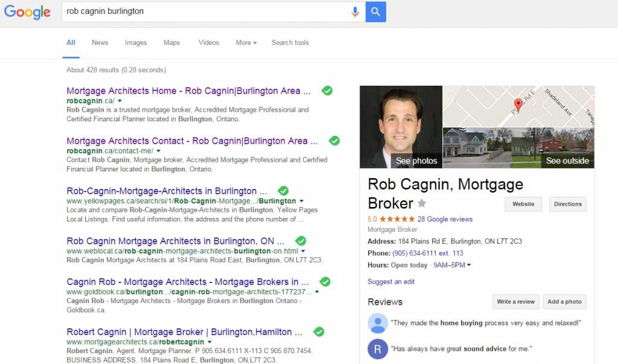
Task: Expand arrow next to robcagnin.ca/contact-me/ URL
Action: pos(159,151)
